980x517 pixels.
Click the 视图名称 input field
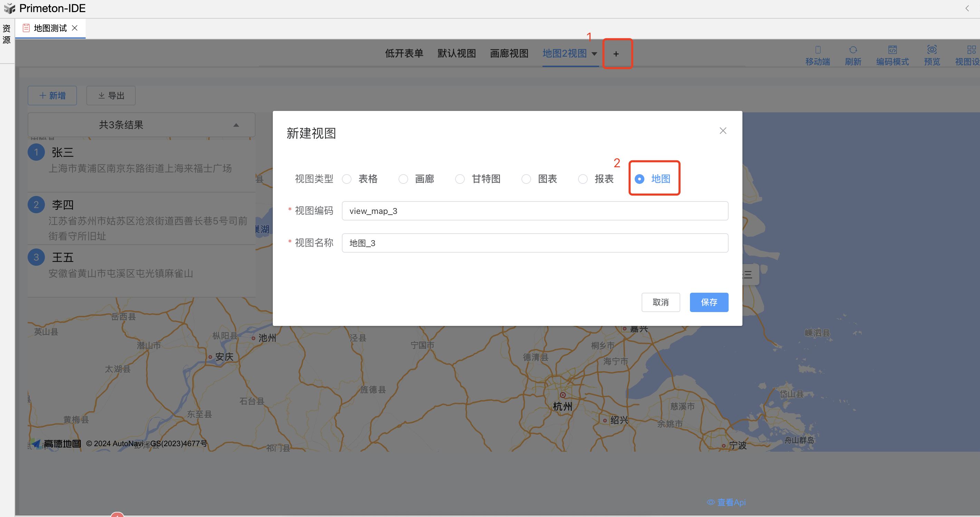tap(535, 243)
